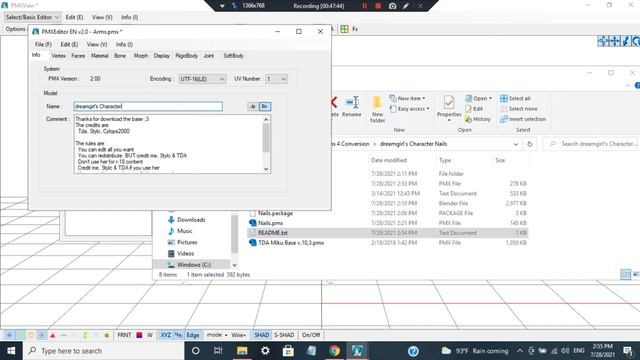Open File Explorer from the taskbar
This screenshot has height=360, width=640.
(x=242, y=351)
